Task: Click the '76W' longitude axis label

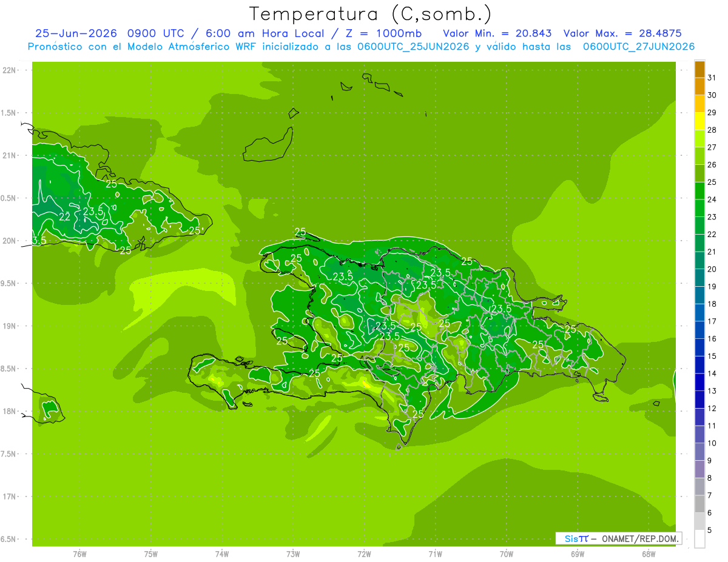Action: click(79, 554)
